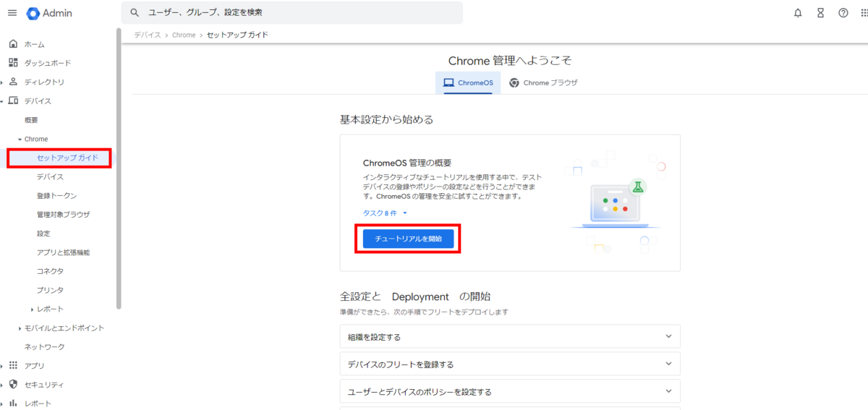Open デバイス under Chrome

point(50,176)
